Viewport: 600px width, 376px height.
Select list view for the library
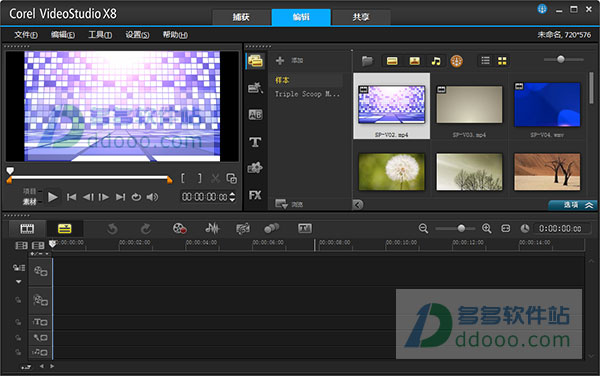485,60
